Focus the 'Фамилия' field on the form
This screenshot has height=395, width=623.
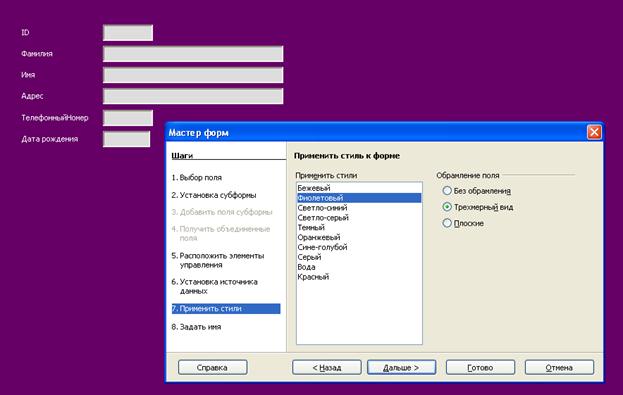coord(193,54)
